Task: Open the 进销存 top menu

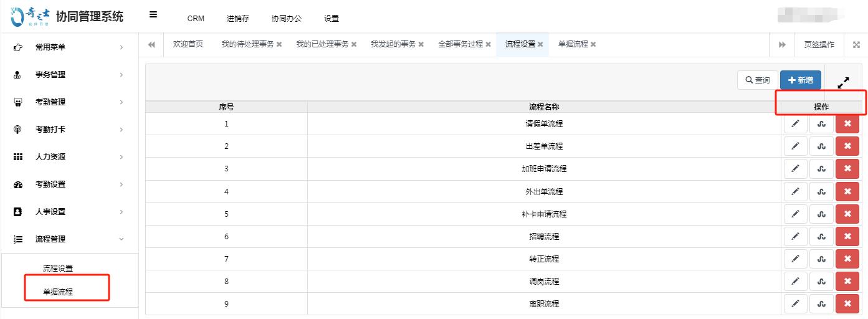Action: tap(237, 19)
